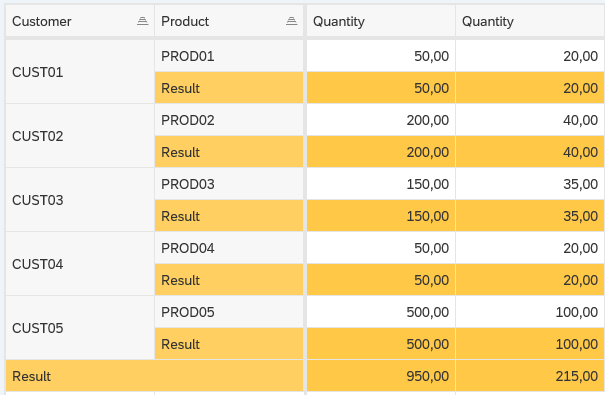Select the CUST01 customer cell
Image resolution: width=605 pixels, height=395 pixels.
click(x=80, y=72)
